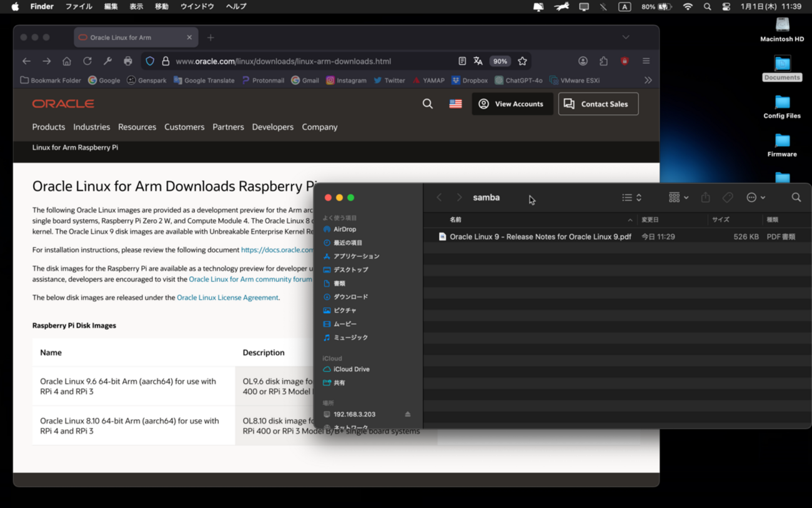Image resolution: width=812 pixels, height=508 pixels.
Task: Click the Finder tag icon
Action: point(728,197)
